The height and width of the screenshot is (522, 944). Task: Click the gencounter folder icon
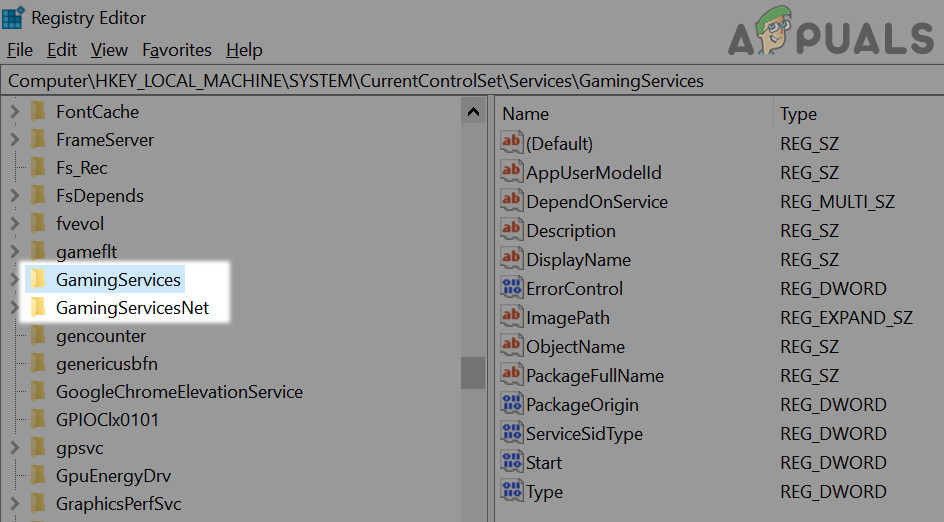coord(38,335)
